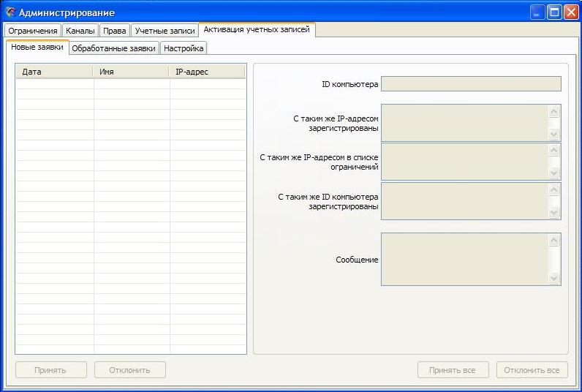Viewport: 582px width, 392px height.
Task: Go to the Учетные записи tab
Action: click(x=165, y=31)
